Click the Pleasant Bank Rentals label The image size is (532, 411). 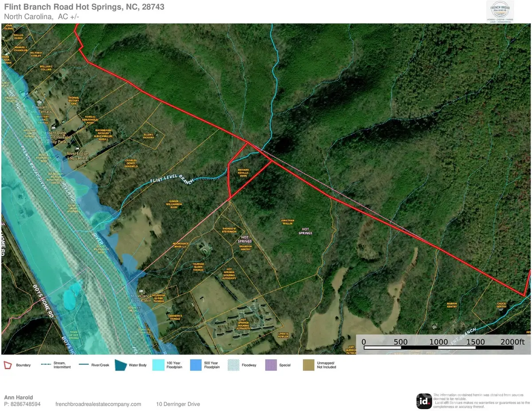(39, 110)
